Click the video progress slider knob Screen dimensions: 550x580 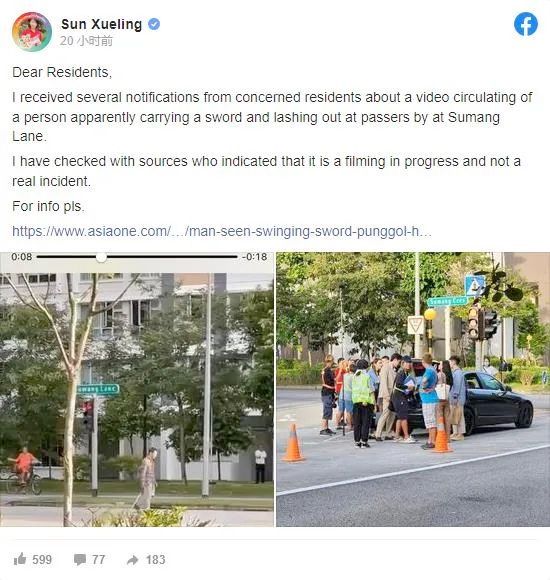[x=101, y=257]
